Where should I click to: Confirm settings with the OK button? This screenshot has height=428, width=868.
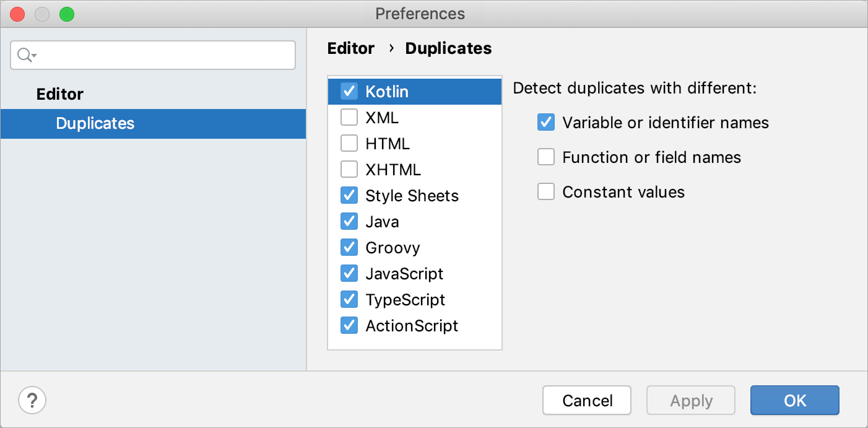[794, 400]
